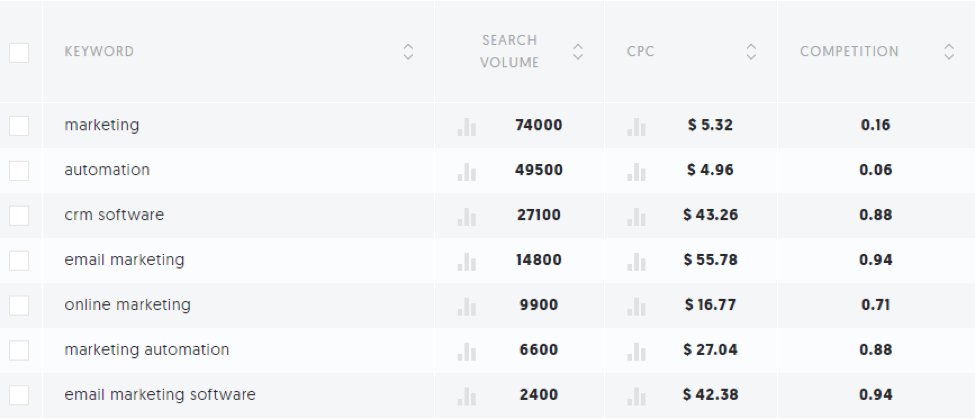
Task: Select the marketing automation row checkbox
Action: [19, 350]
